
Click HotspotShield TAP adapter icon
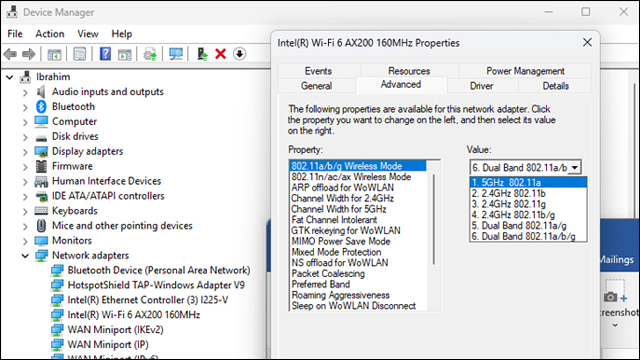[x=57, y=285]
